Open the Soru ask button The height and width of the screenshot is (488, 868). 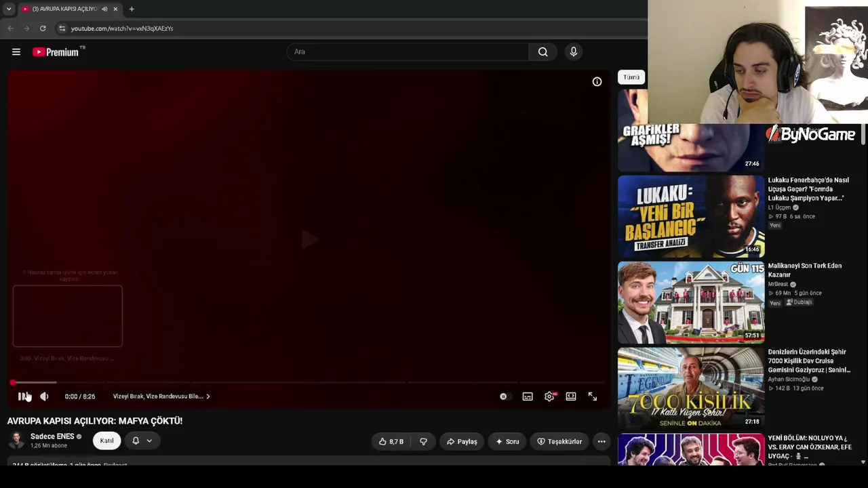point(507,442)
